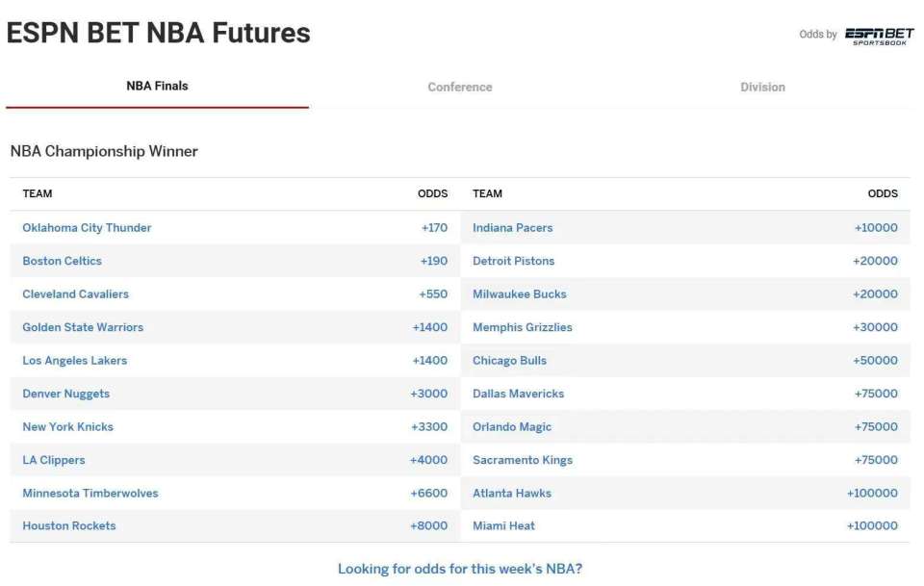Click the Houston Rockets link
This screenshot has width=924, height=586.
point(68,525)
